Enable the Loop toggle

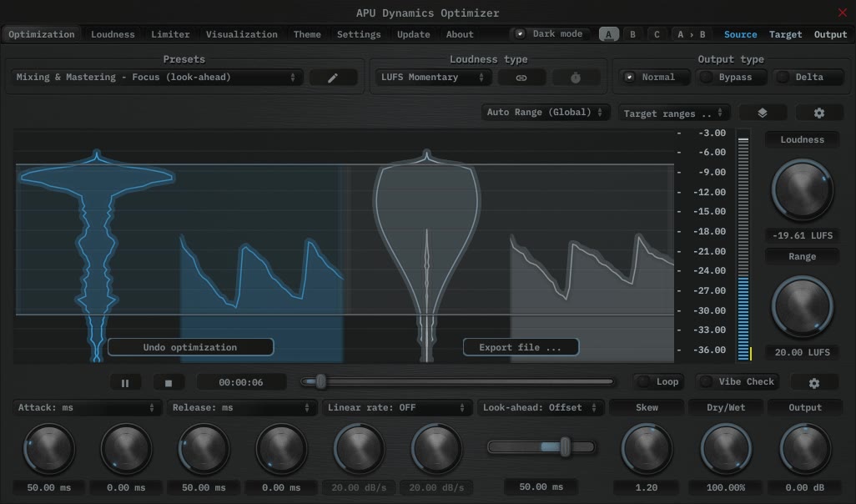[659, 381]
